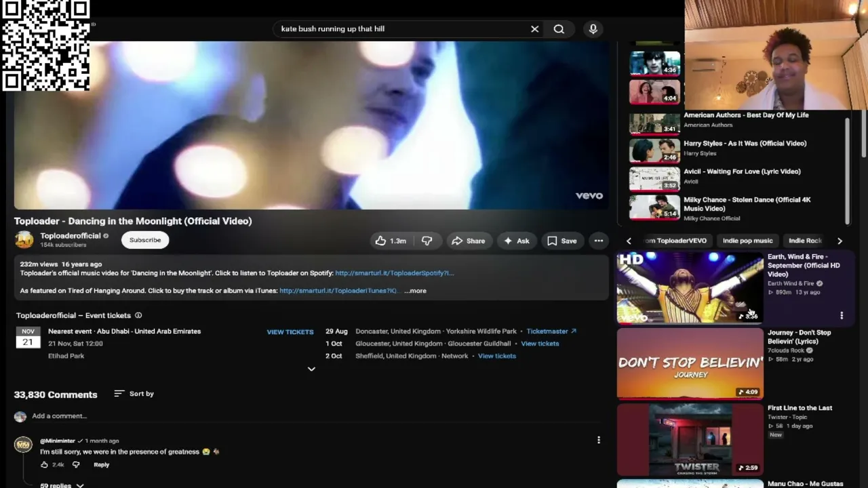Click VIEW TICKETS for the Abu Dhabi event
Screen dimensions: 868x488
[x=290, y=332]
